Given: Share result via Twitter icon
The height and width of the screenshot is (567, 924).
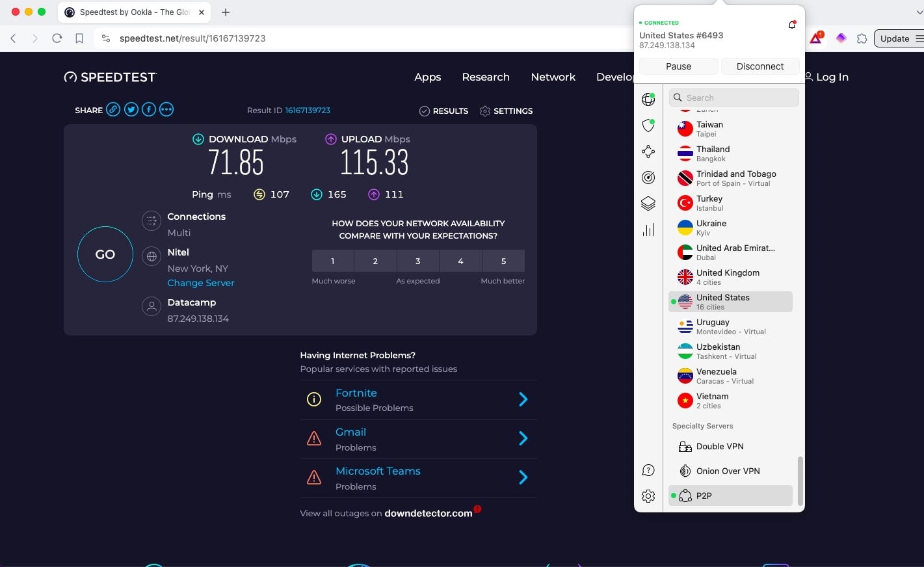Looking at the screenshot, I should tap(131, 109).
